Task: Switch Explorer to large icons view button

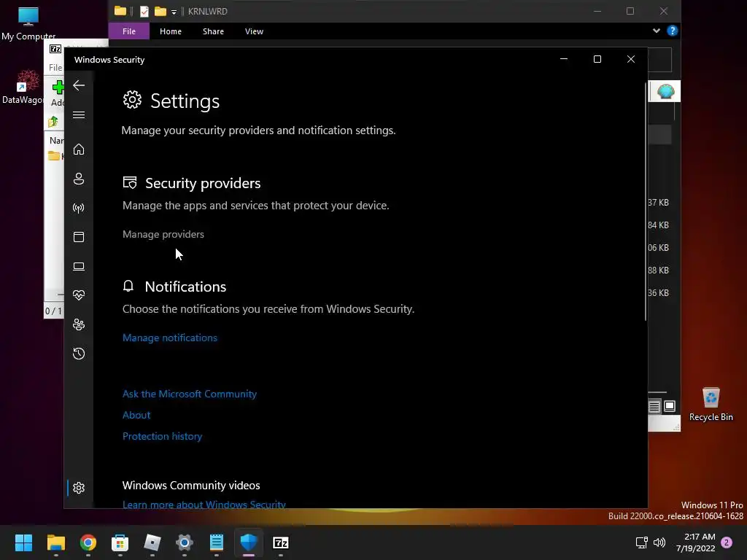Action: pyautogui.click(x=670, y=406)
